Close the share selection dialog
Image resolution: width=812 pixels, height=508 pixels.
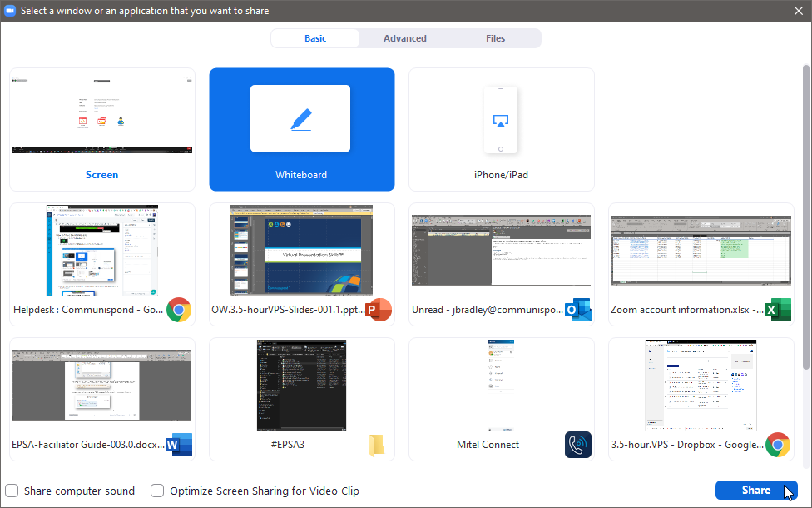click(x=799, y=10)
